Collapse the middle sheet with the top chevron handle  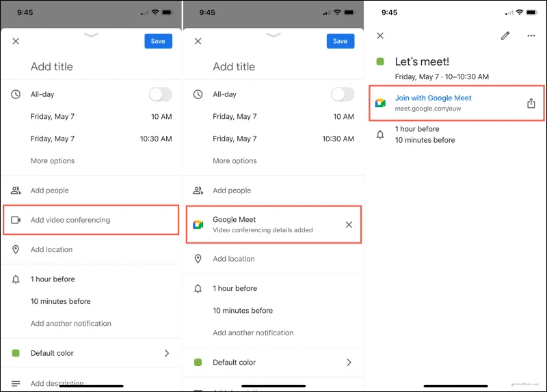point(273,35)
